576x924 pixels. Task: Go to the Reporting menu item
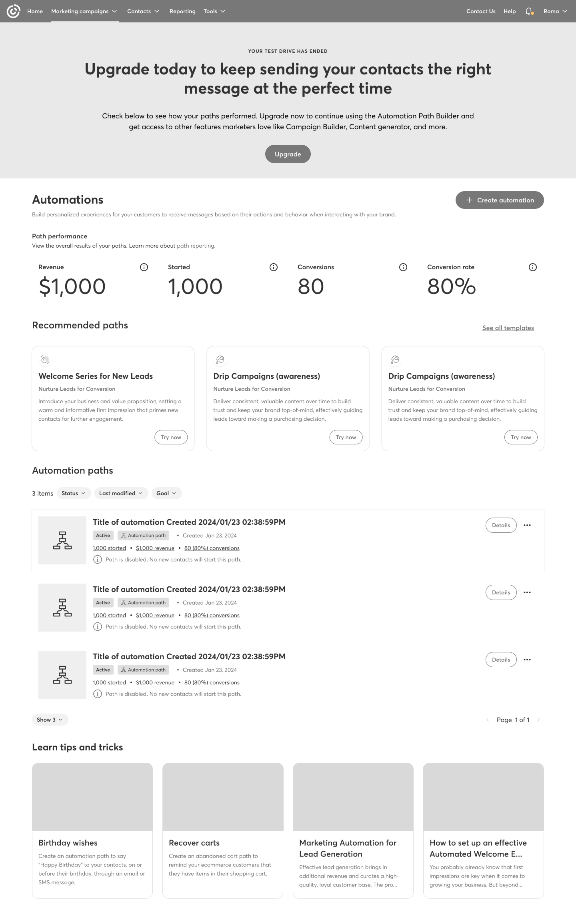182,11
